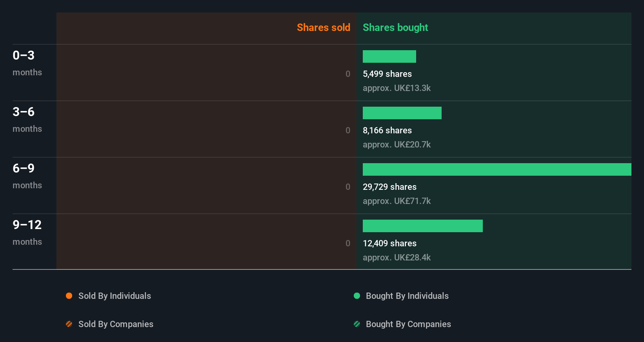Image resolution: width=644 pixels, height=342 pixels.
Task: Click the Shares sold column header
Action: pos(324,27)
